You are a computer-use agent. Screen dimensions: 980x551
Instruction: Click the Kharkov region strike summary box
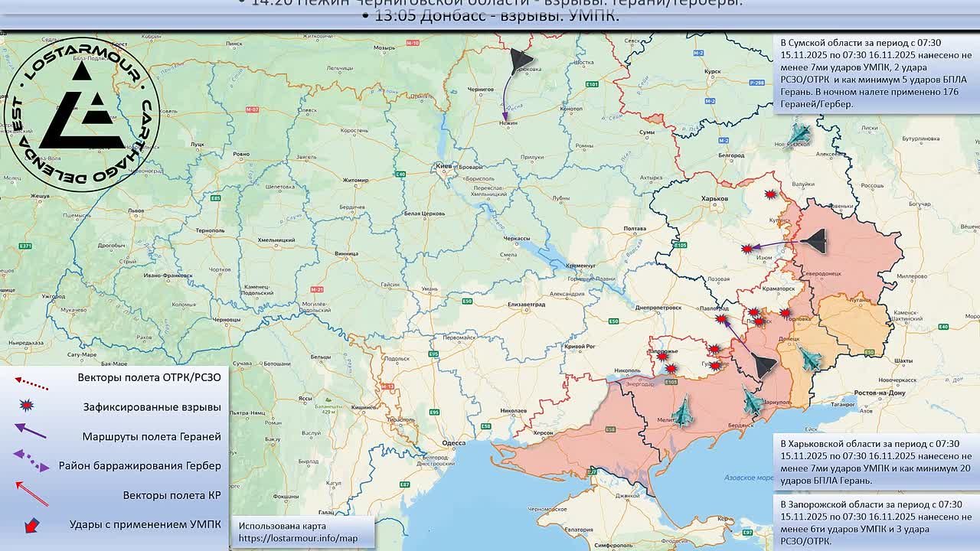(x=875, y=461)
